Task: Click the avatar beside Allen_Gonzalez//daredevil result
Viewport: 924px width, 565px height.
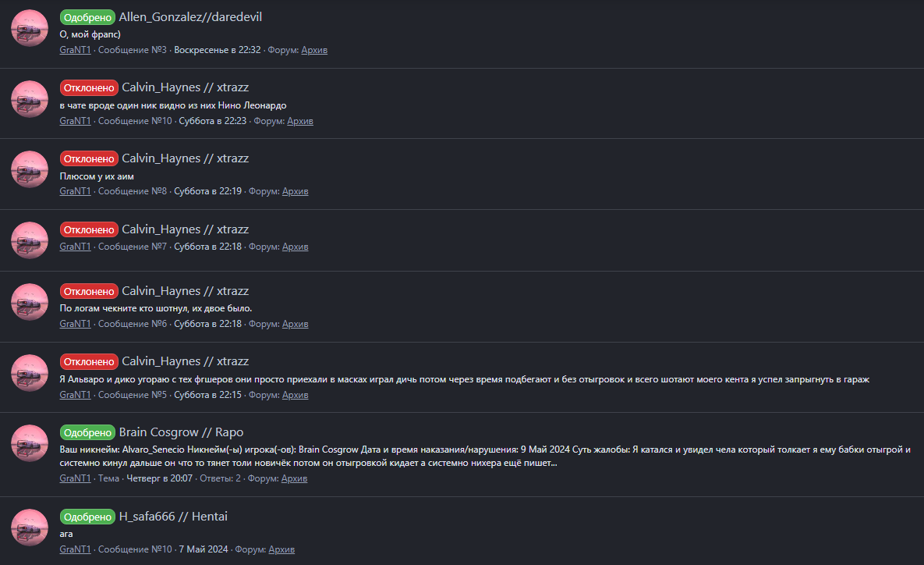Action: [x=30, y=29]
